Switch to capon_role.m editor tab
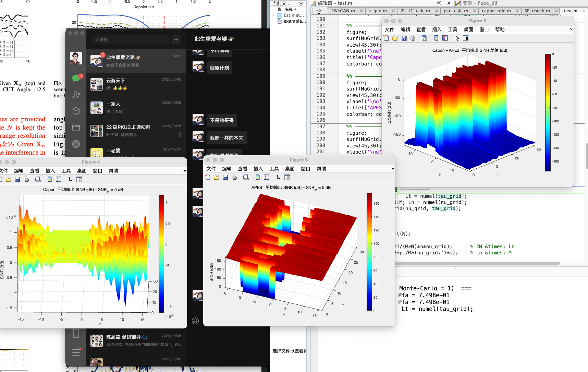Viewport: 588px width, 372px height. pos(496,11)
